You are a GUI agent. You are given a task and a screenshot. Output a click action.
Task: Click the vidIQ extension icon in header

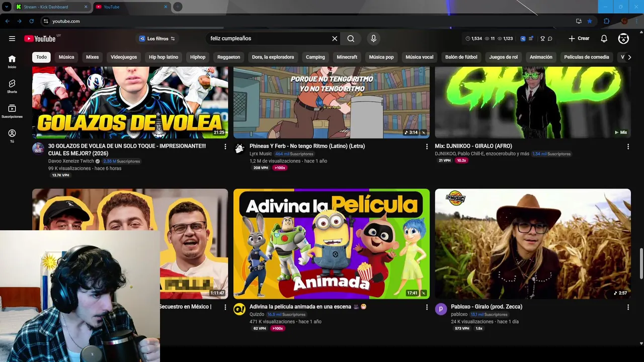click(x=523, y=38)
